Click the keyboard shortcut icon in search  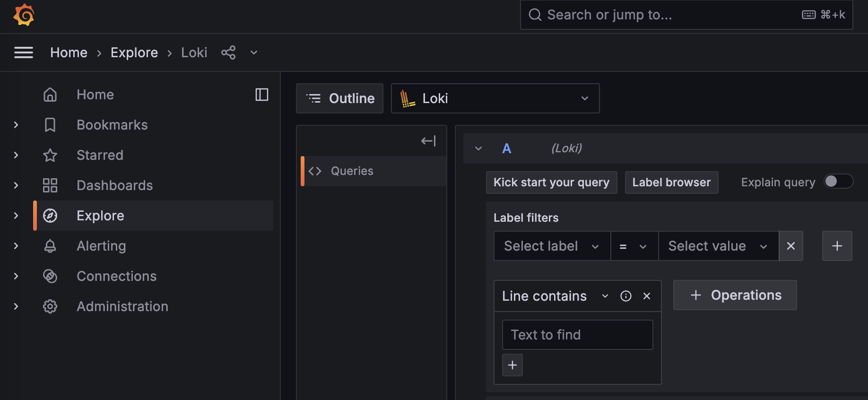coord(809,15)
